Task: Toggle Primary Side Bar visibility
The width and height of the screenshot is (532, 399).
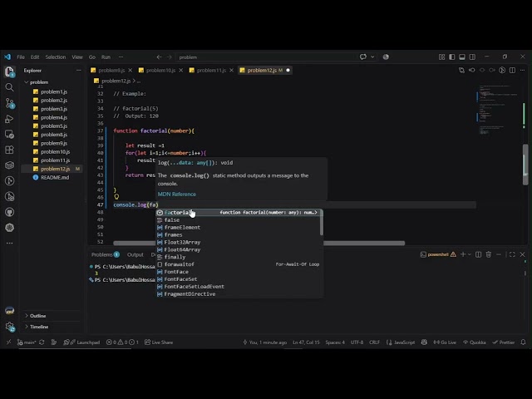Action: (452, 57)
